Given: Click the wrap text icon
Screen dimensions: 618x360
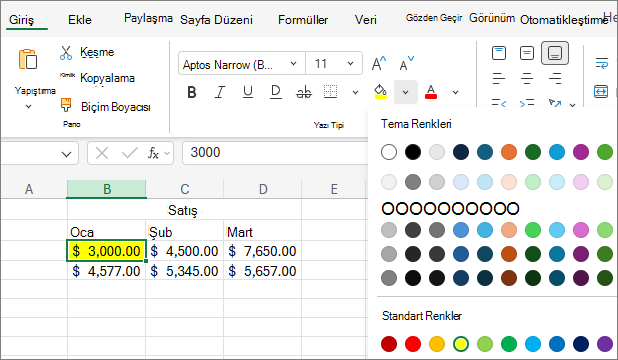Looking at the screenshot, I should (601, 63).
